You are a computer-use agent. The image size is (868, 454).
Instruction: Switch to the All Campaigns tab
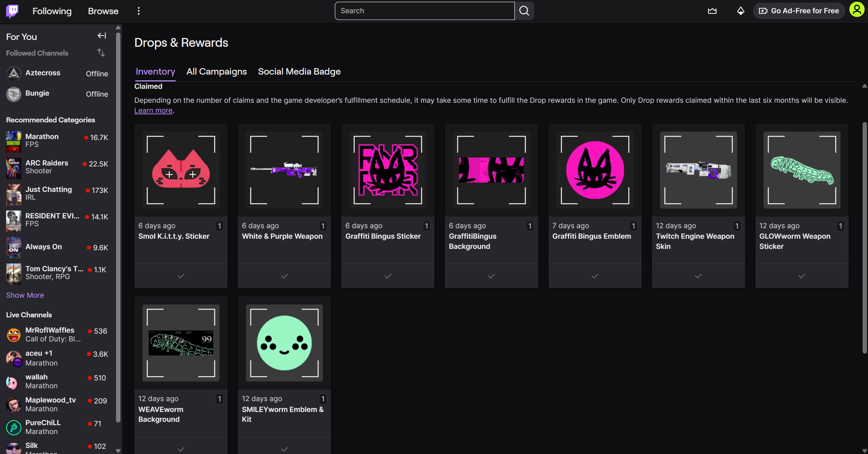pos(216,72)
